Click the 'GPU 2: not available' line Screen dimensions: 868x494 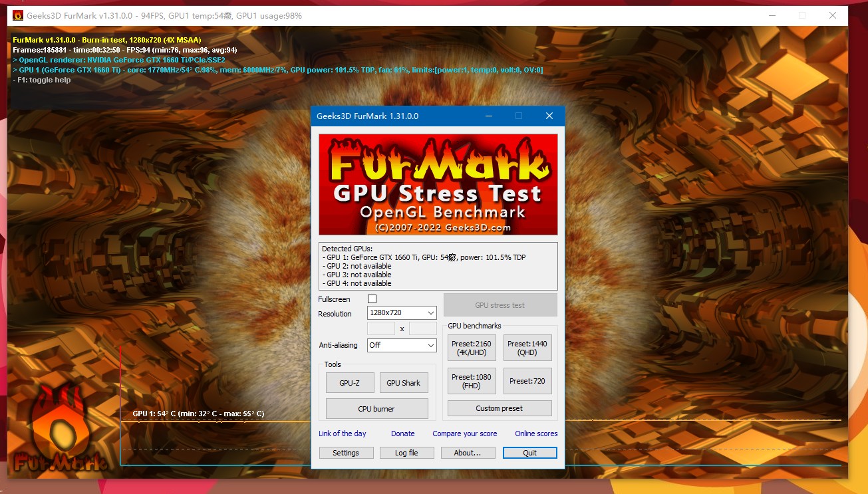click(357, 266)
